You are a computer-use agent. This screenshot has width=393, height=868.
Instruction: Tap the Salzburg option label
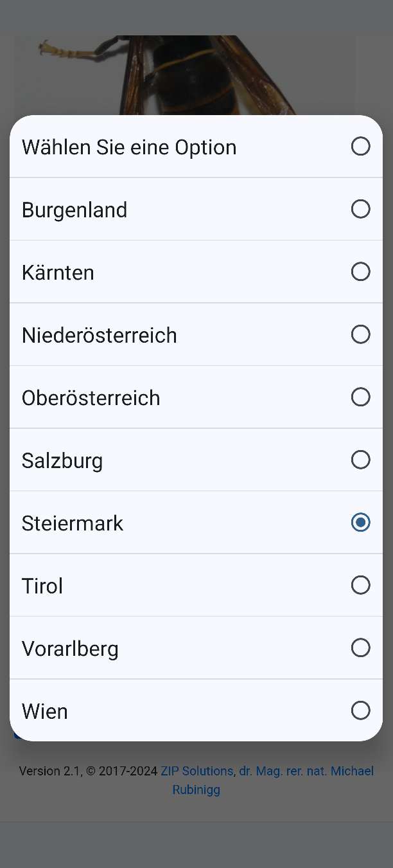[x=62, y=460]
